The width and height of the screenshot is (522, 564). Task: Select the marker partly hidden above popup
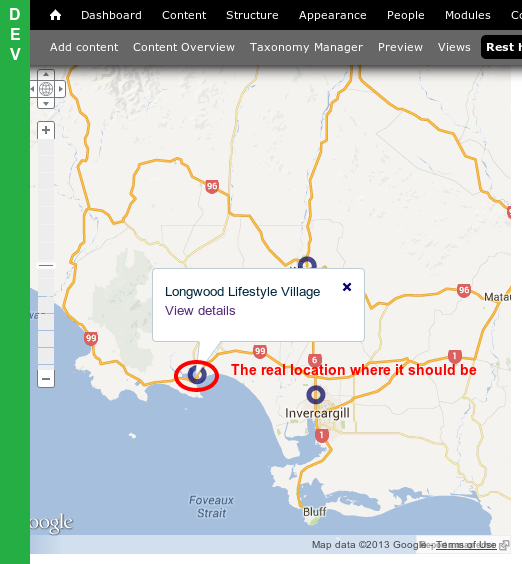(x=307, y=263)
